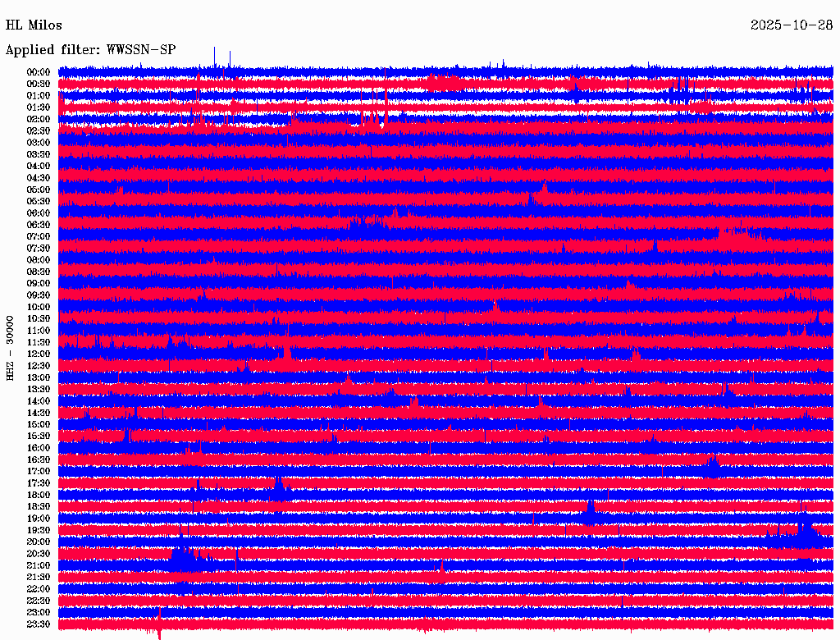Select the 03:00 time label
The height and width of the screenshot is (640, 840).
(39, 143)
